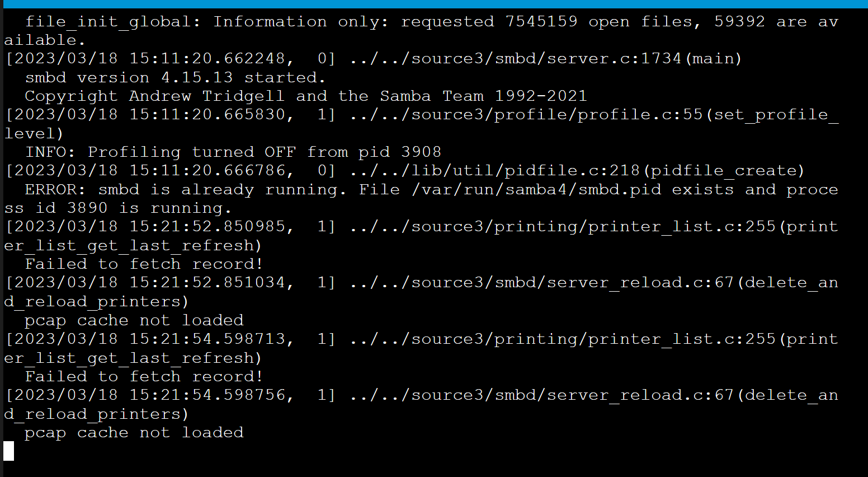This screenshot has width=868, height=477.
Task: Click the timestamp '15:11:20.662248'
Action: (207, 58)
